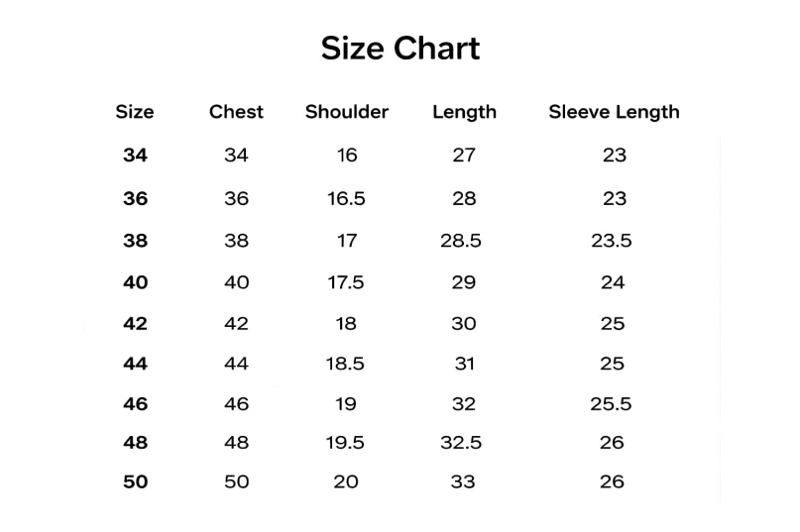The height and width of the screenshot is (532, 800).
Task: Click the Size Chart title
Action: (x=400, y=49)
